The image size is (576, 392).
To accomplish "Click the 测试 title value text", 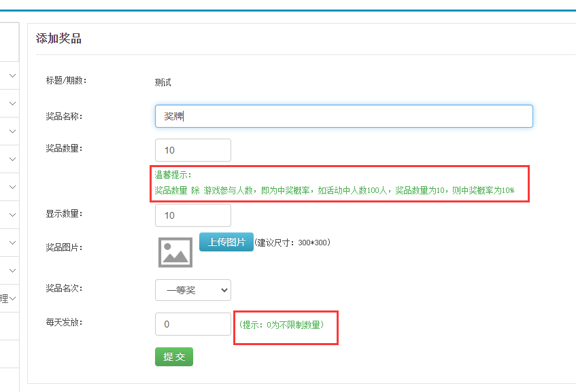I will point(163,82).
